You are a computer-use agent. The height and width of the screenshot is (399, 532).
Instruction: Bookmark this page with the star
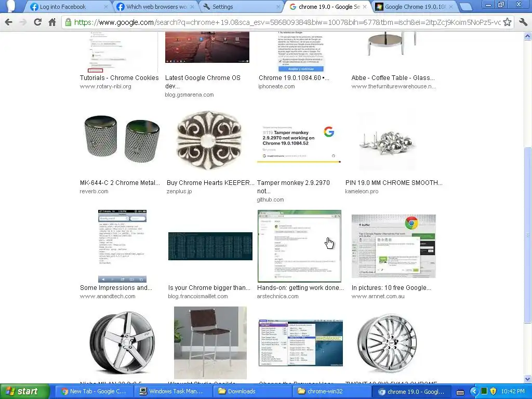(507, 22)
